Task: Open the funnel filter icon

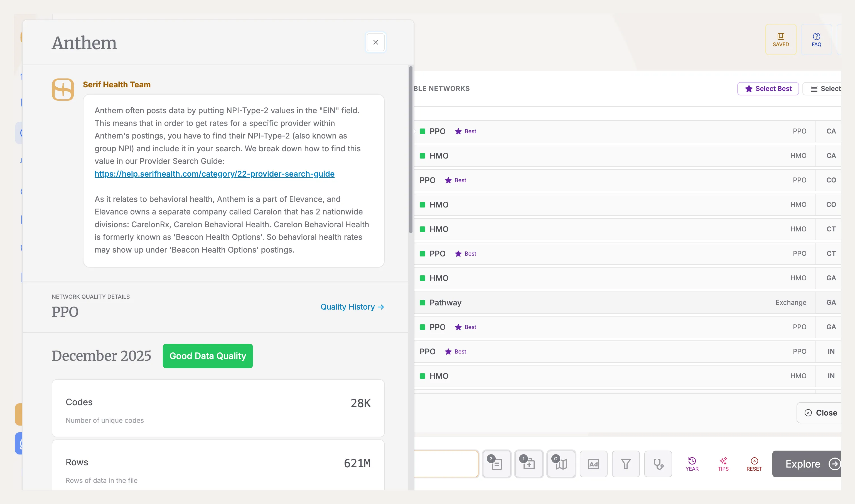Action: pyautogui.click(x=626, y=464)
